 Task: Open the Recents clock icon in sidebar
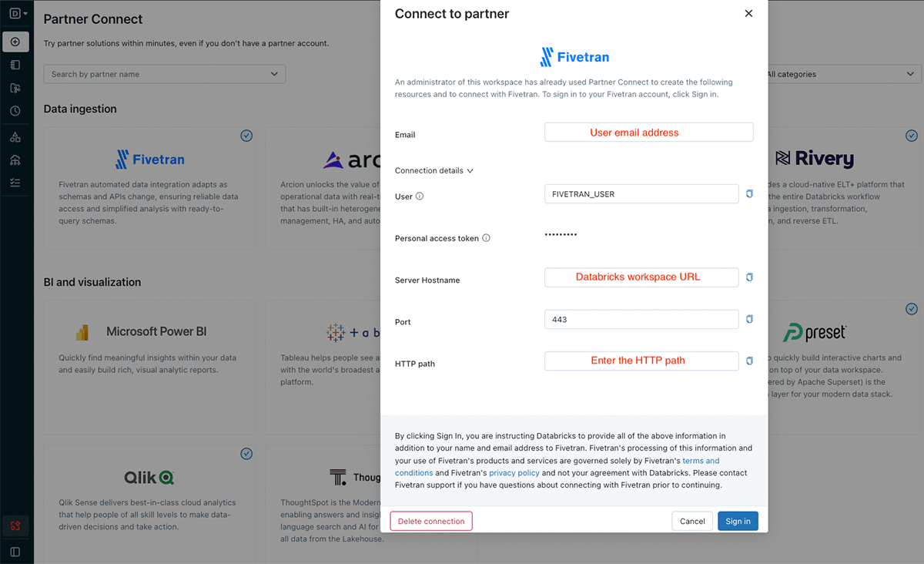click(x=15, y=111)
